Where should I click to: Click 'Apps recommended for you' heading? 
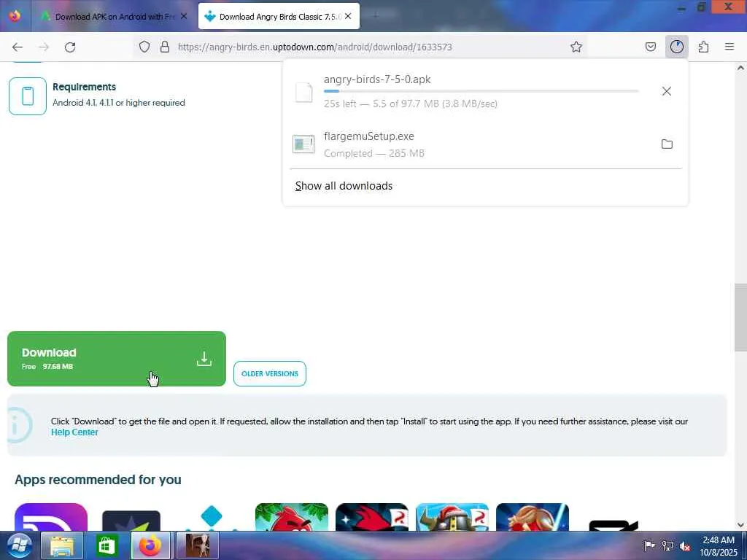coord(98,480)
